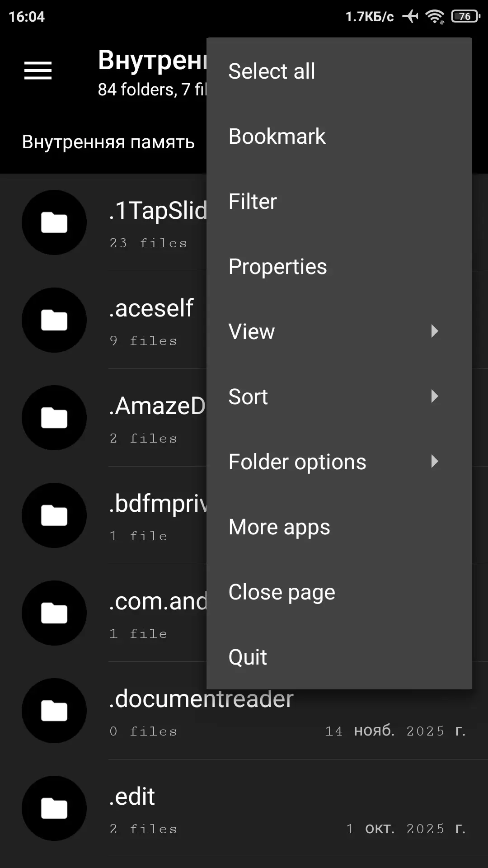Open the hamburger navigation menu

[x=38, y=71]
